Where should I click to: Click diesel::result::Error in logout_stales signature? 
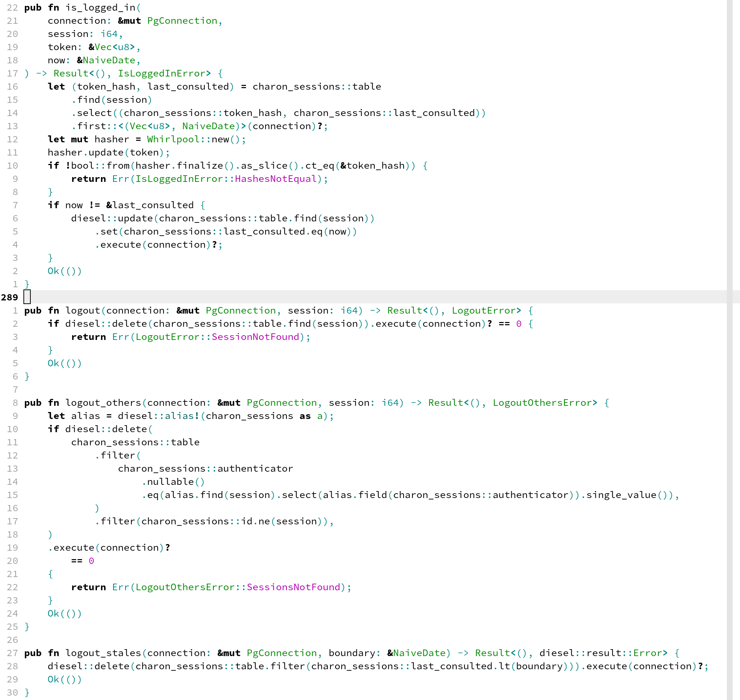(601, 654)
